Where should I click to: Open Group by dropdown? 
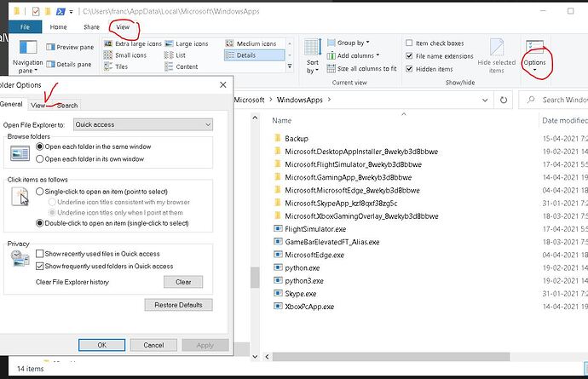pyautogui.click(x=349, y=43)
